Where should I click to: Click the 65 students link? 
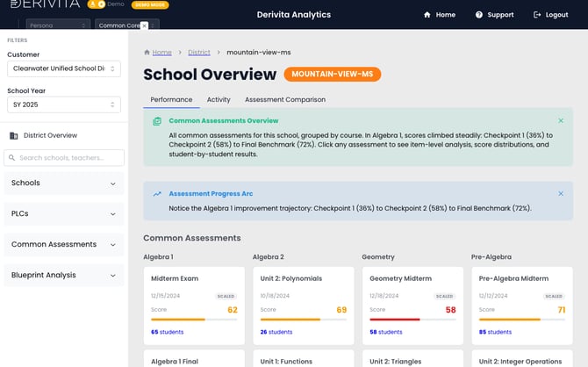[x=168, y=332]
